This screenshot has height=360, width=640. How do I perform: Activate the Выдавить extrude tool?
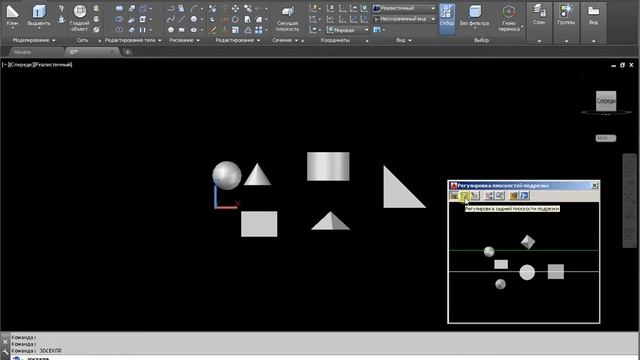pos(39,16)
